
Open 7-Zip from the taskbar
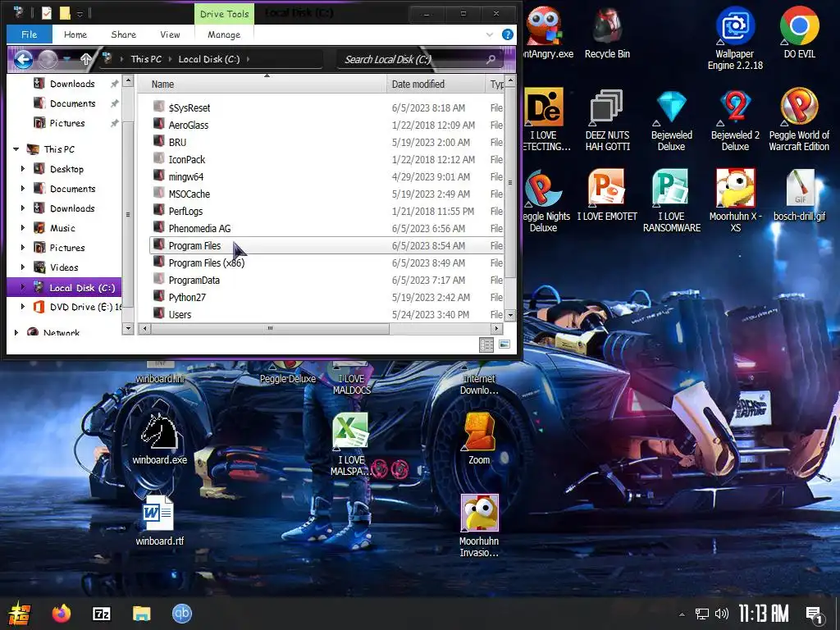[101, 614]
